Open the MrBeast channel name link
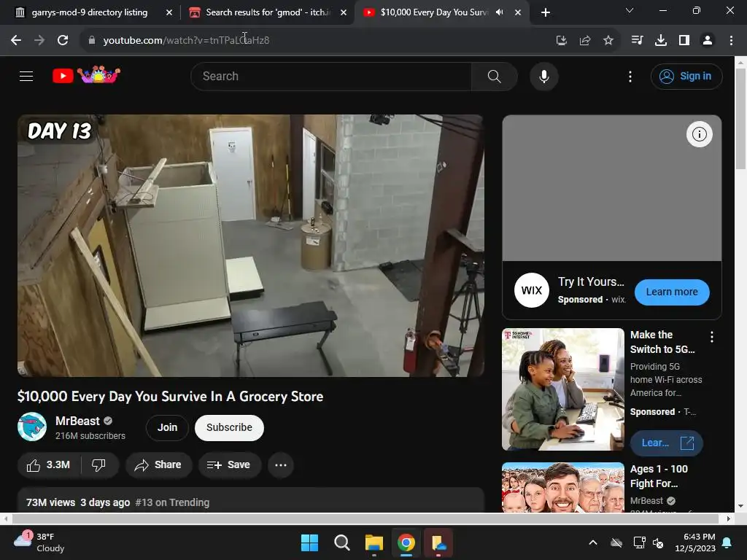 point(77,421)
